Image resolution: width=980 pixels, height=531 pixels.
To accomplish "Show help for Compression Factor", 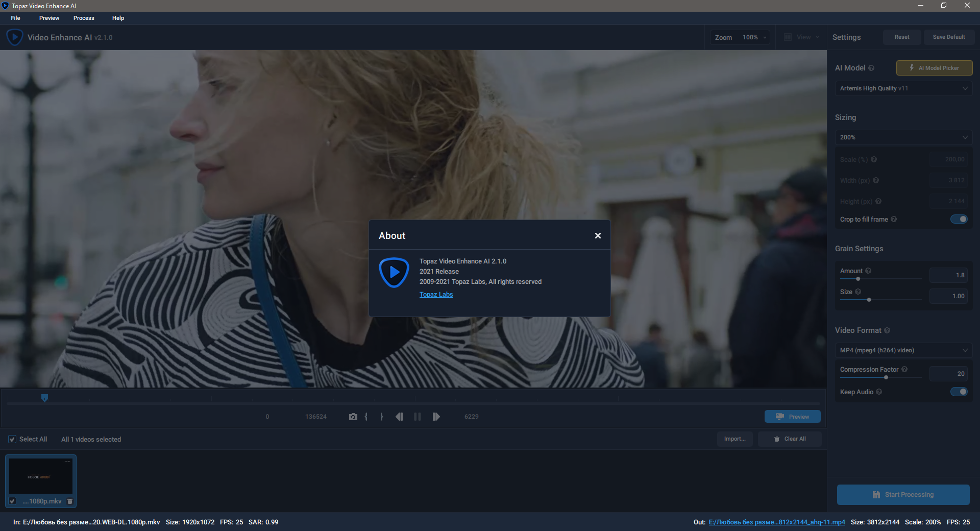I will coord(904,369).
